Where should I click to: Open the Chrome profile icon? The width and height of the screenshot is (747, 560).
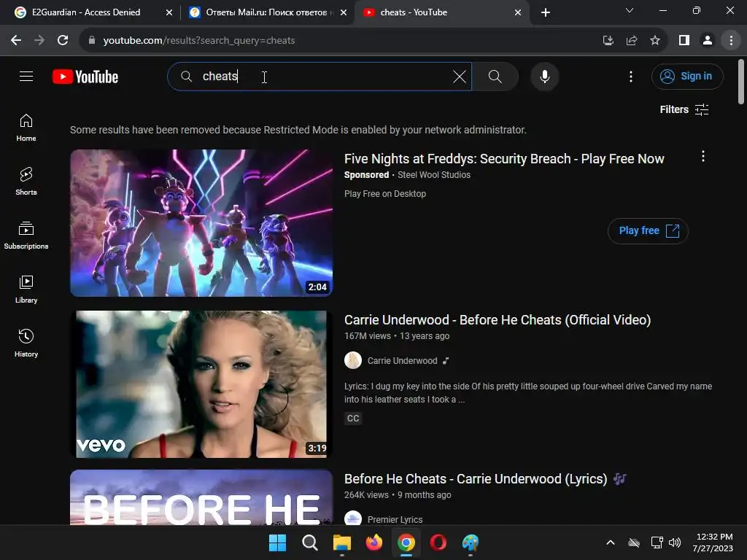click(x=708, y=41)
